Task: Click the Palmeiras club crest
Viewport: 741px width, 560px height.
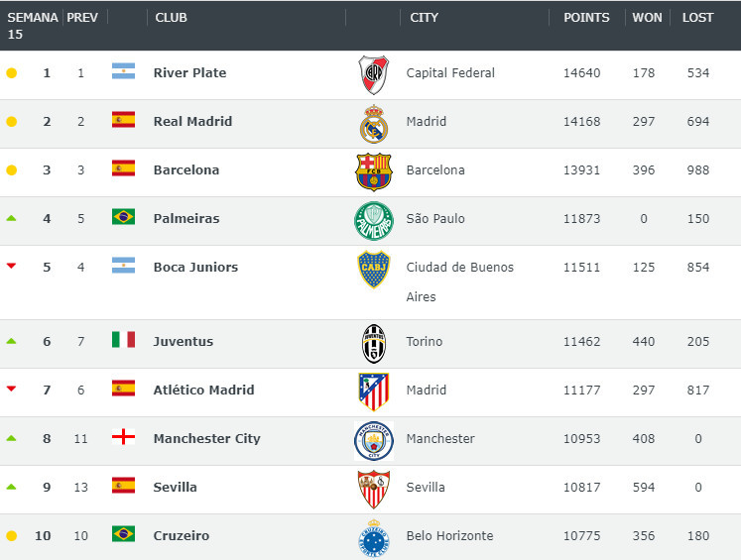Action: pyautogui.click(x=374, y=220)
